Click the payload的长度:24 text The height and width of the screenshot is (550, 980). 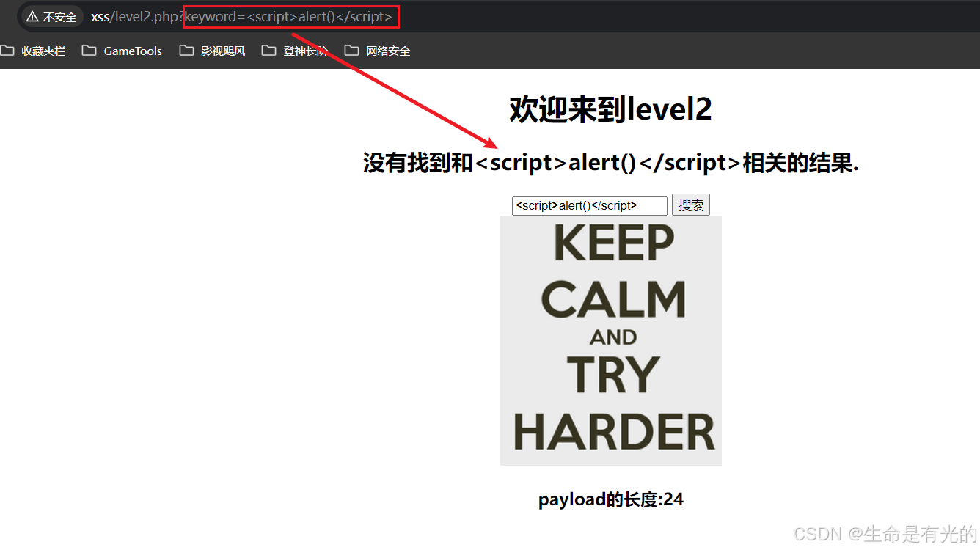coord(610,499)
